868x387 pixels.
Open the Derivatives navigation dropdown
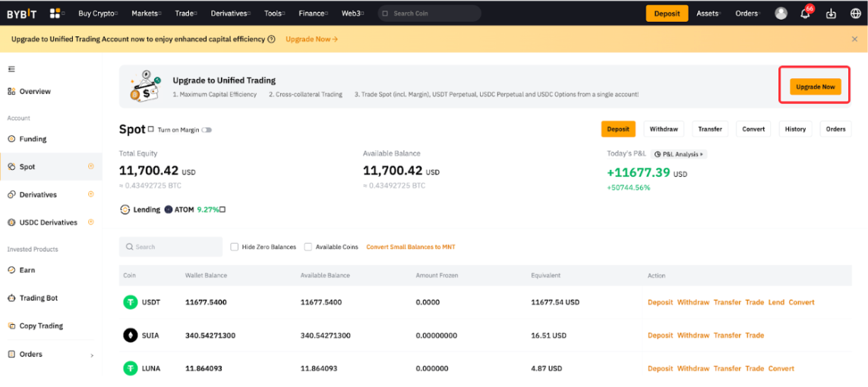232,13
